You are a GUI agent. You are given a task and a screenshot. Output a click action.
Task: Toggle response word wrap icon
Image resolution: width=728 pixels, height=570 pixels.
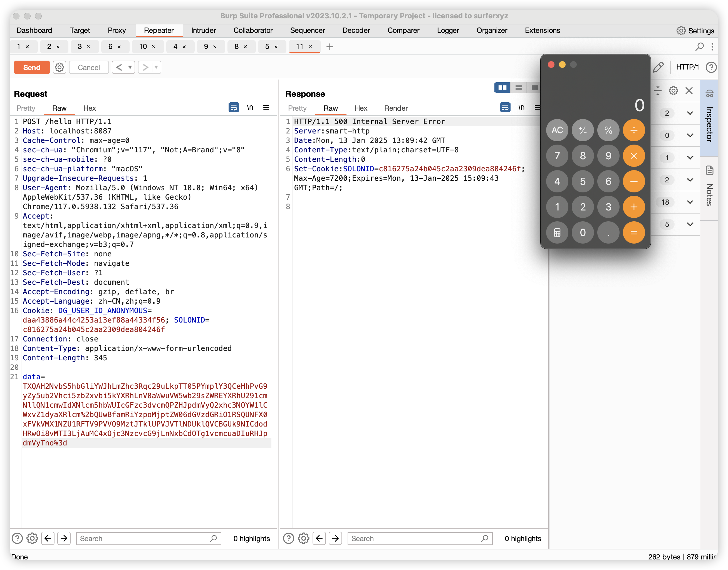pyautogui.click(x=505, y=107)
